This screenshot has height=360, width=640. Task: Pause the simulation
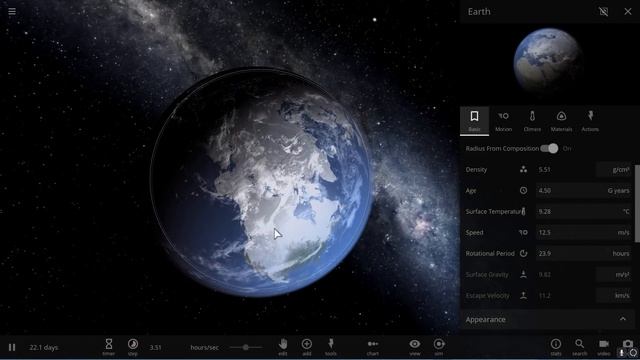(x=12, y=347)
